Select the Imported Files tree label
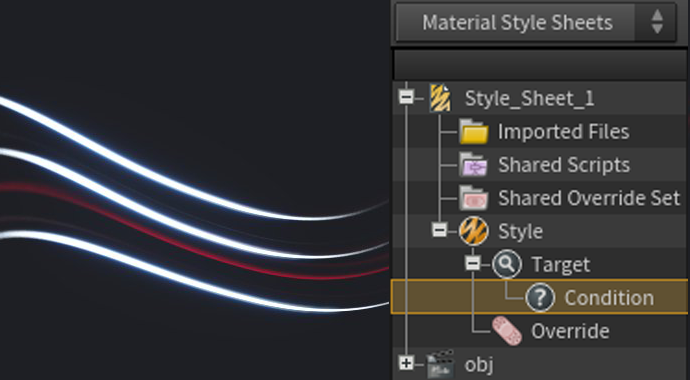 pyautogui.click(x=563, y=132)
